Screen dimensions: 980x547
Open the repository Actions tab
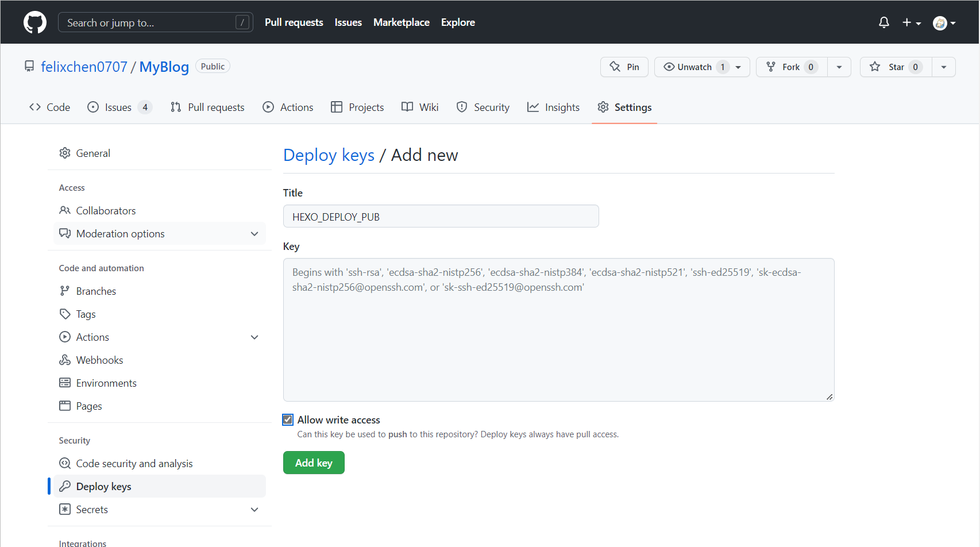288,107
